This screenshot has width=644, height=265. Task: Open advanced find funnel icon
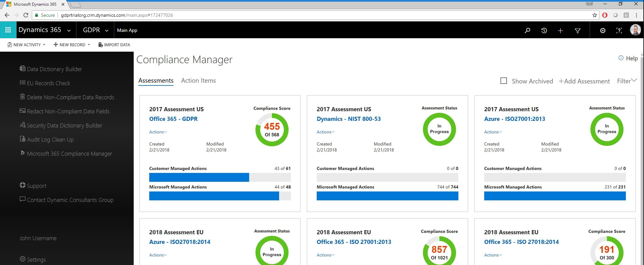[578, 31]
